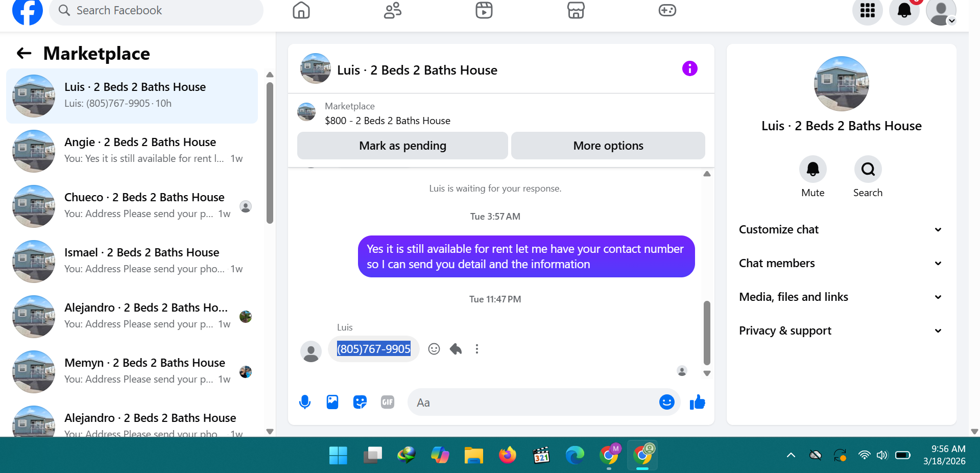
Task: Expand Customize chat section
Action: click(841, 229)
